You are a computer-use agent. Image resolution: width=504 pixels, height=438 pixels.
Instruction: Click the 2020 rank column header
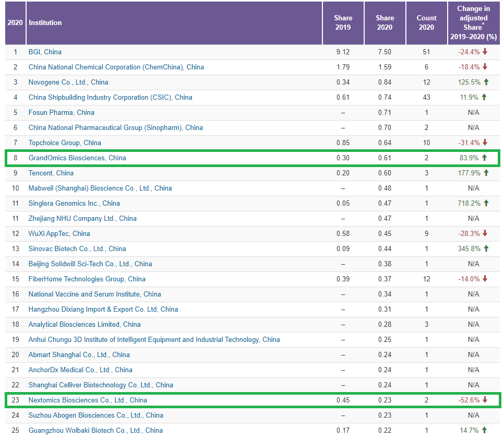(15, 22)
